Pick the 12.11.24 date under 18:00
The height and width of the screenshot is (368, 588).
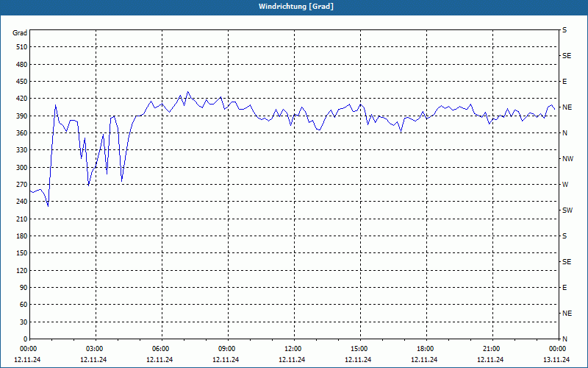point(424,360)
